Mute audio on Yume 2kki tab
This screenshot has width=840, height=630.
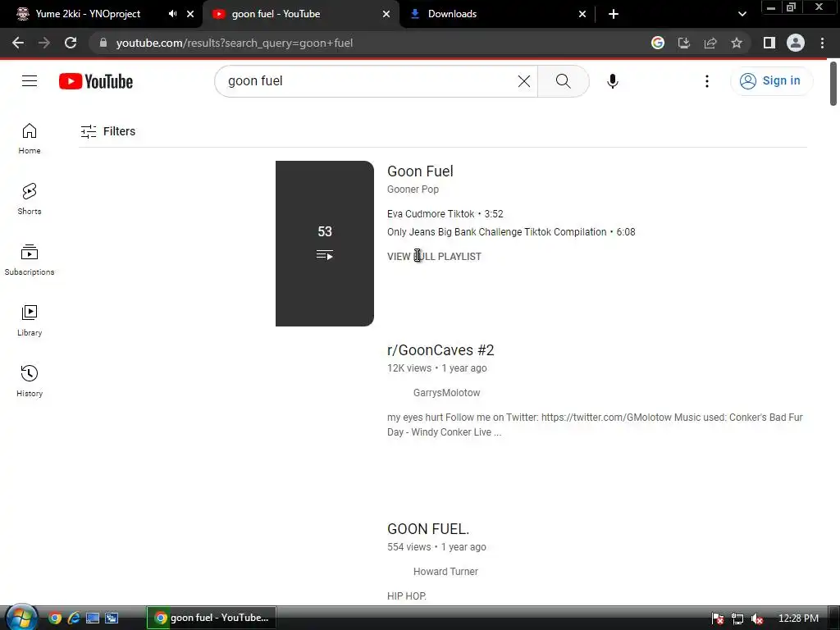(172, 14)
